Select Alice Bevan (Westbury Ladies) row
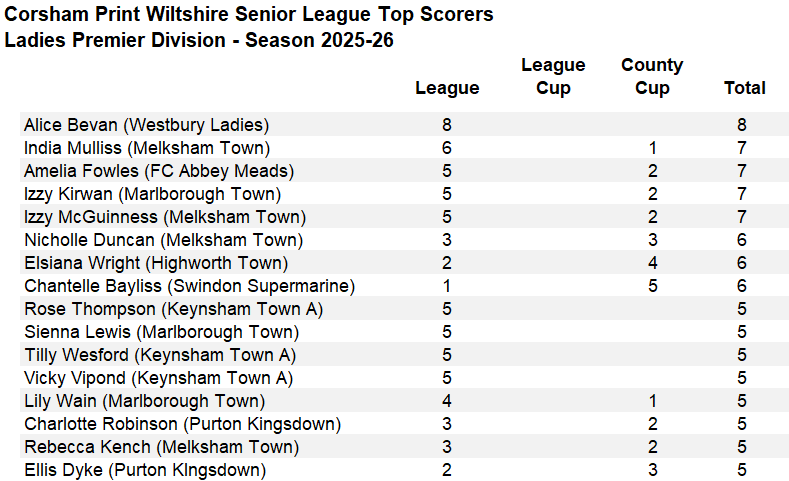The width and height of the screenshot is (789, 481). [146, 125]
